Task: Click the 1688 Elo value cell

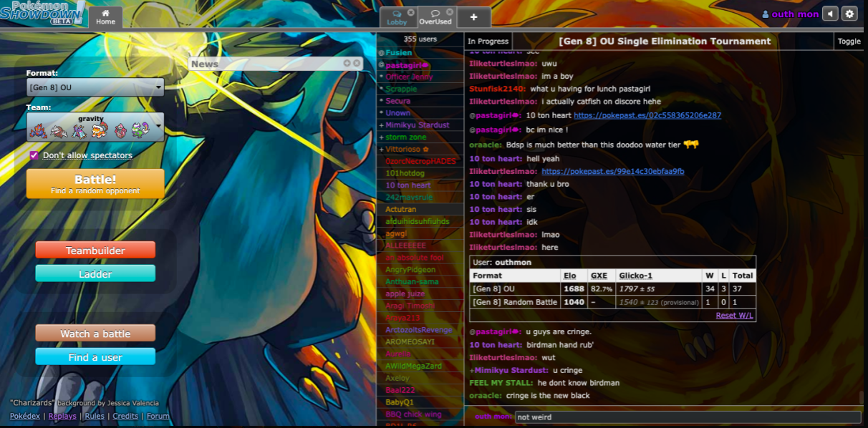Action: point(574,289)
